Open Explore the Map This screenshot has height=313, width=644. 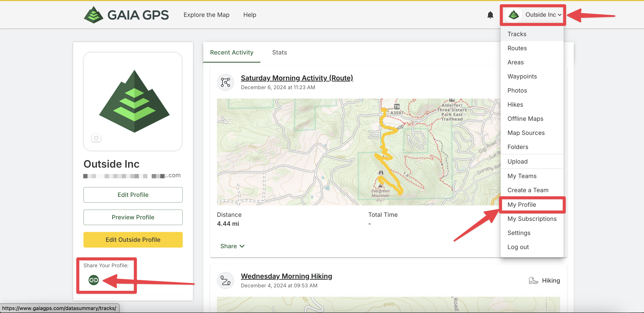coord(206,15)
